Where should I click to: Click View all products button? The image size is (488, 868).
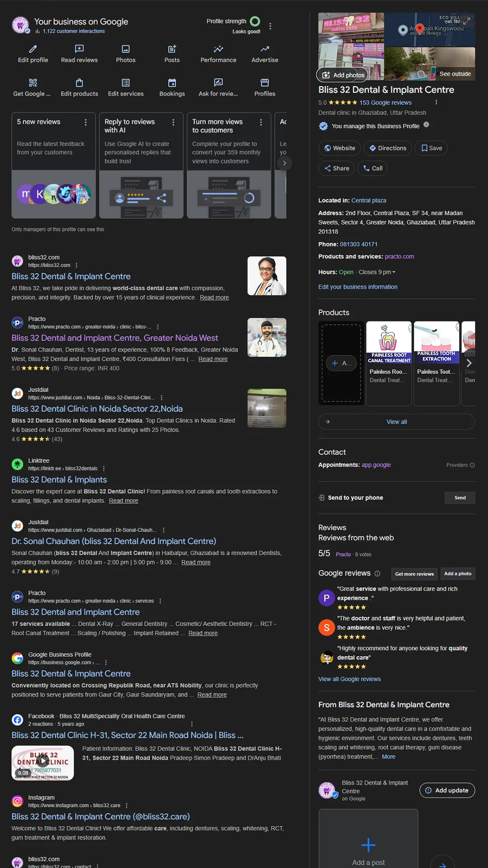pyautogui.click(x=396, y=422)
